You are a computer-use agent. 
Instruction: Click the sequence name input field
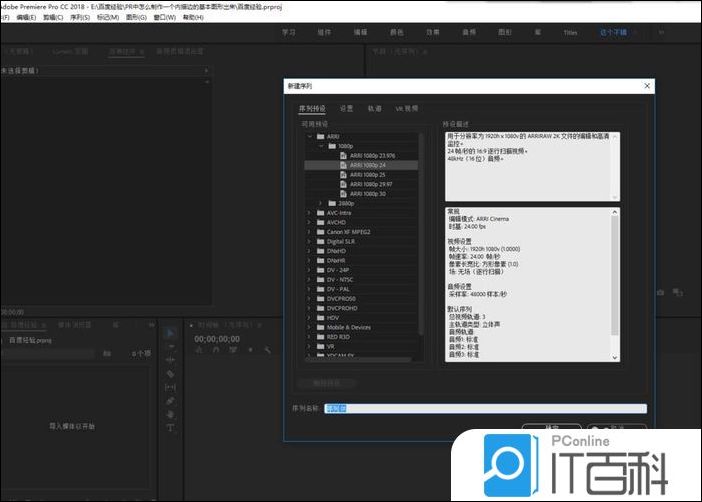point(498,408)
